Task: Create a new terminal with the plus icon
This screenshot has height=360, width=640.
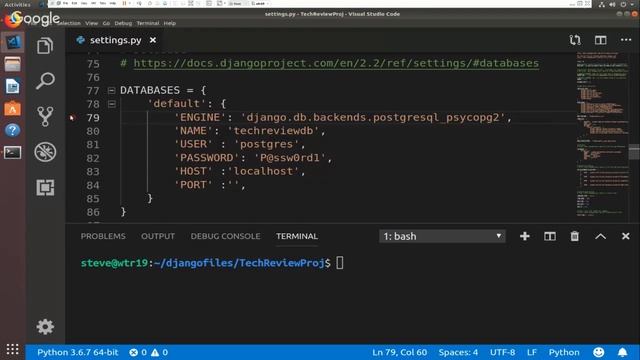Action: tap(524, 236)
